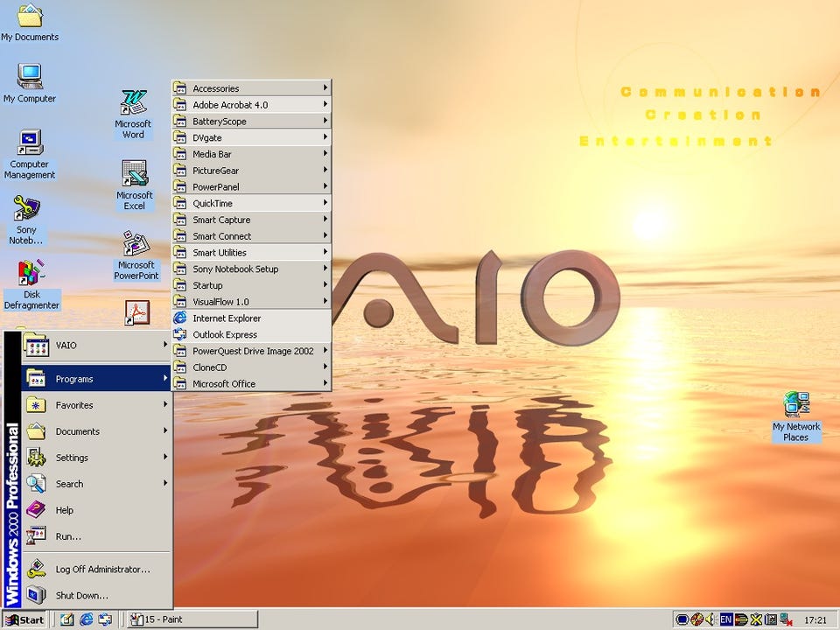Open Startup program group
Image resolution: width=840 pixels, height=630 pixels.
point(251,285)
